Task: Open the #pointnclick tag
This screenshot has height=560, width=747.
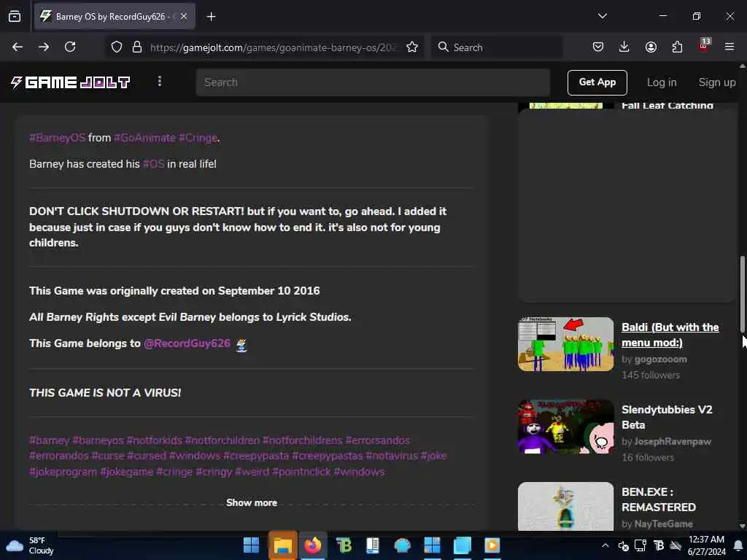Action: 301,472
